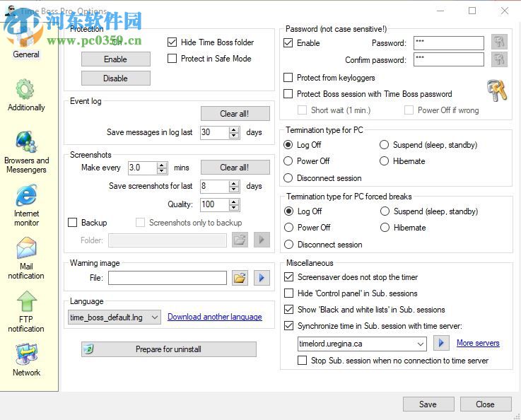Toggle Hide Time Boss folder checkbox

click(x=172, y=42)
